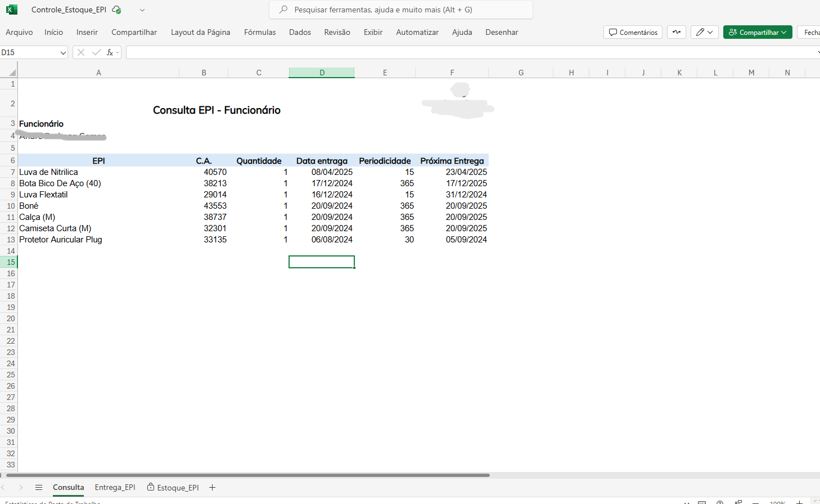
Task: Stay on the Consulta sheet tab
Action: click(69, 488)
